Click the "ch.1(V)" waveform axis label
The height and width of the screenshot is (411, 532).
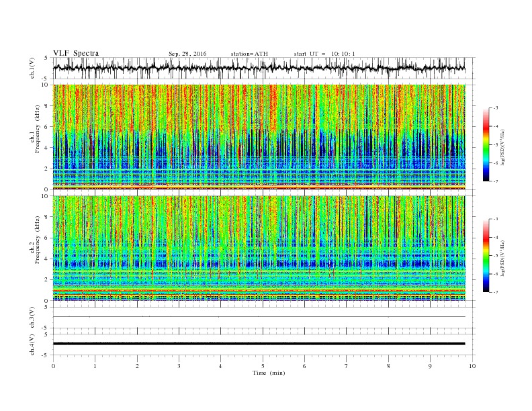coord(32,68)
